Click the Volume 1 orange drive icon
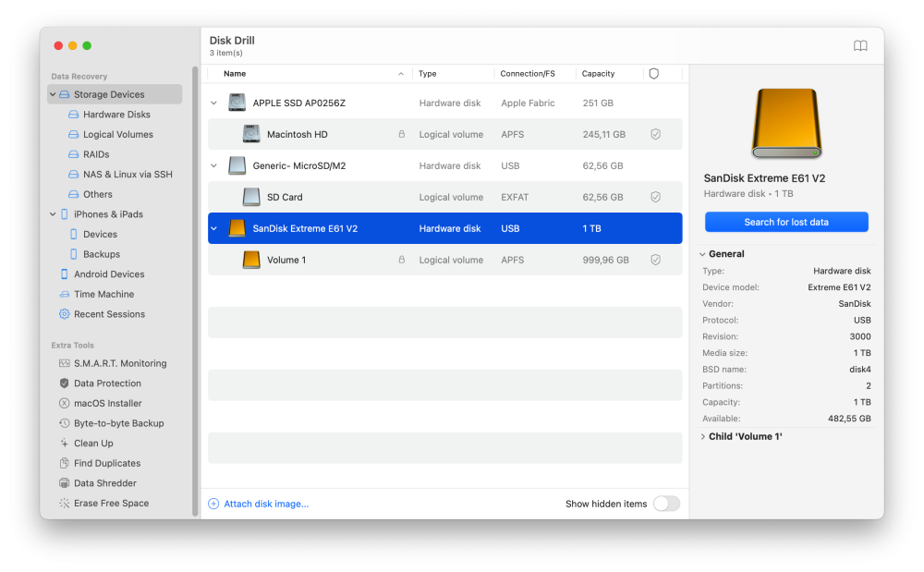The height and width of the screenshot is (572, 924). (x=251, y=260)
